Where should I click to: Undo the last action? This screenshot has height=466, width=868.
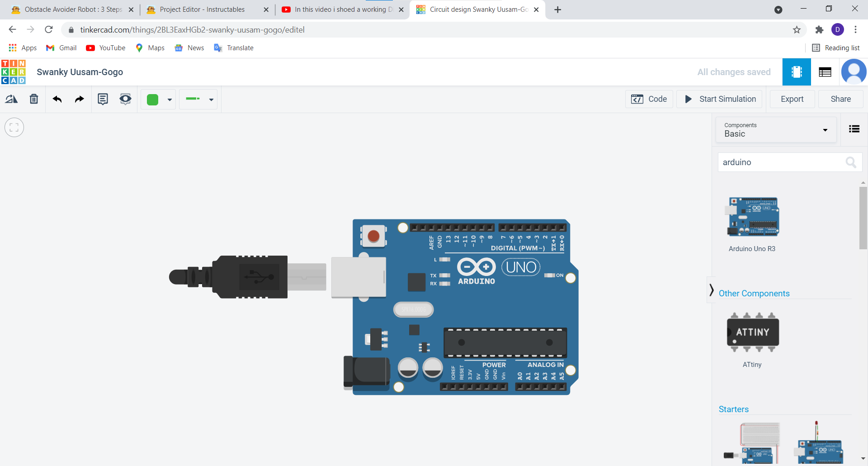[x=57, y=99]
